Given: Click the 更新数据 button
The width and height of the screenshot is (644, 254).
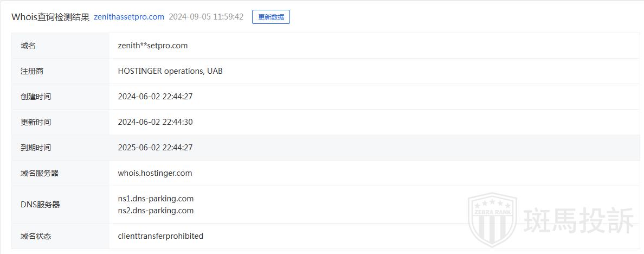Looking at the screenshot, I should pos(271,17).
